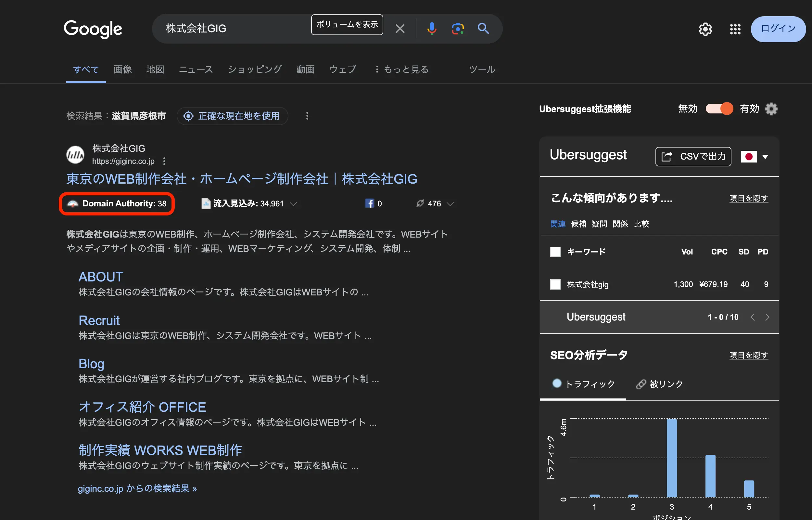Image resolution: width=812 pixels, height=520 pixels.
Task: Click the 株式会社gig keyword text
Action: pyautogui.click(x=588, y=284)
